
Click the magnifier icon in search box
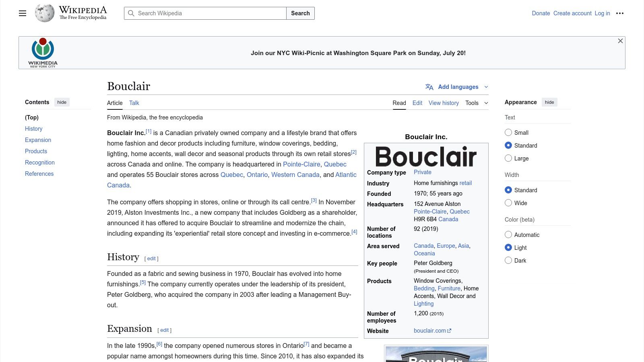(131, 13)
